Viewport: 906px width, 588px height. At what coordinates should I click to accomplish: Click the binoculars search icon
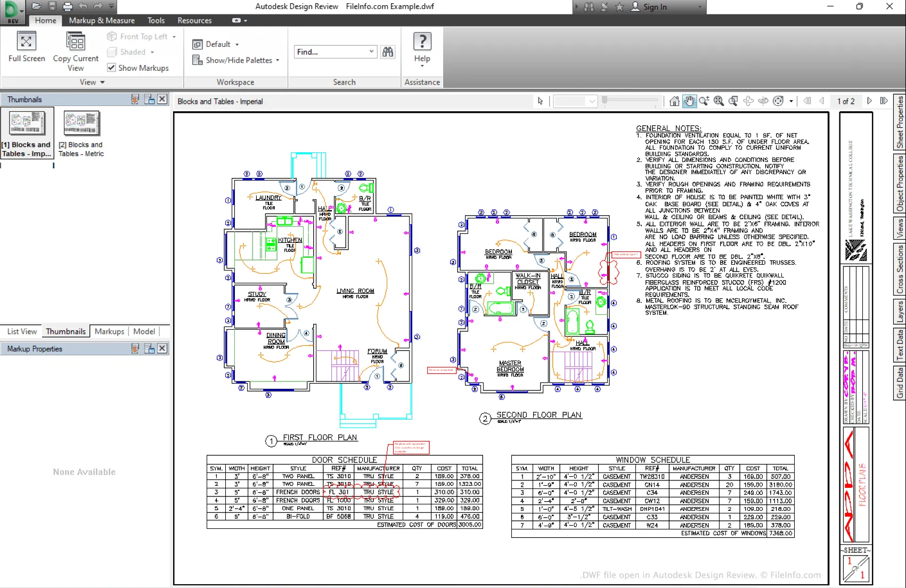tap(388, 52)
